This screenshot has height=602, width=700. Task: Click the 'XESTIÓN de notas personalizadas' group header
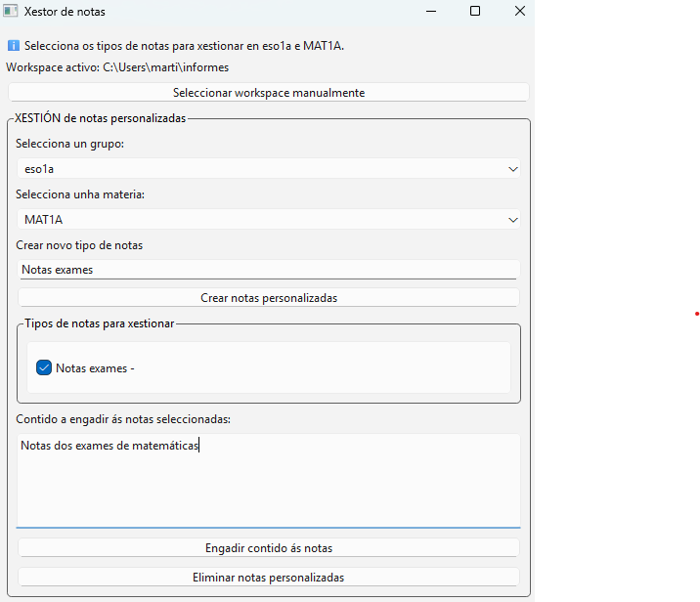tap(100, 118)
